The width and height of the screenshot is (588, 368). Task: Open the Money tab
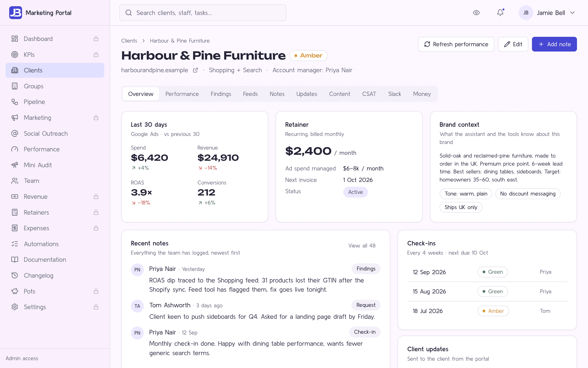422,94
